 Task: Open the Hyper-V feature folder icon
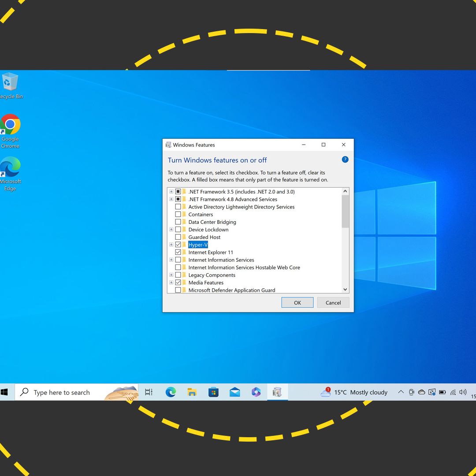[184, 245]
